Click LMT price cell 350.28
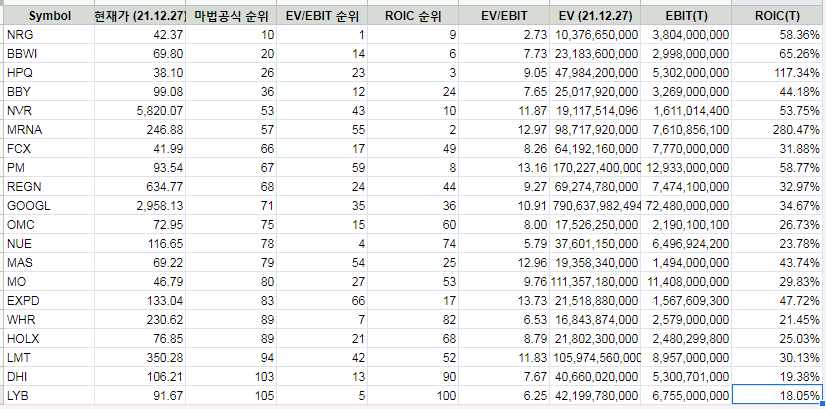This screenshot has height=409, width=826. (x=140, y=357)
